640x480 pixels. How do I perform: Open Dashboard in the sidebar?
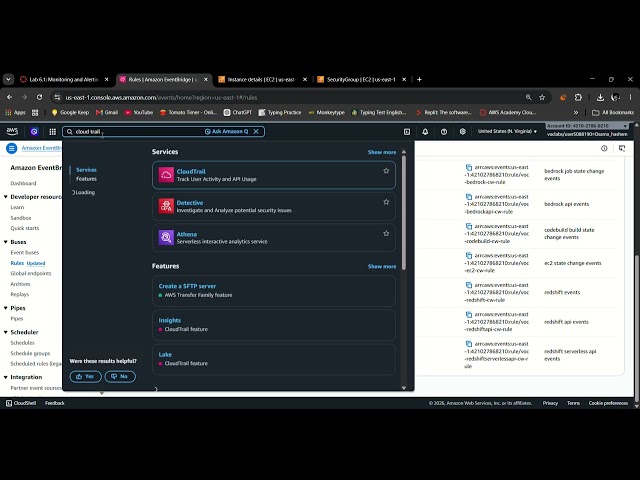click(x=23, y=183)
